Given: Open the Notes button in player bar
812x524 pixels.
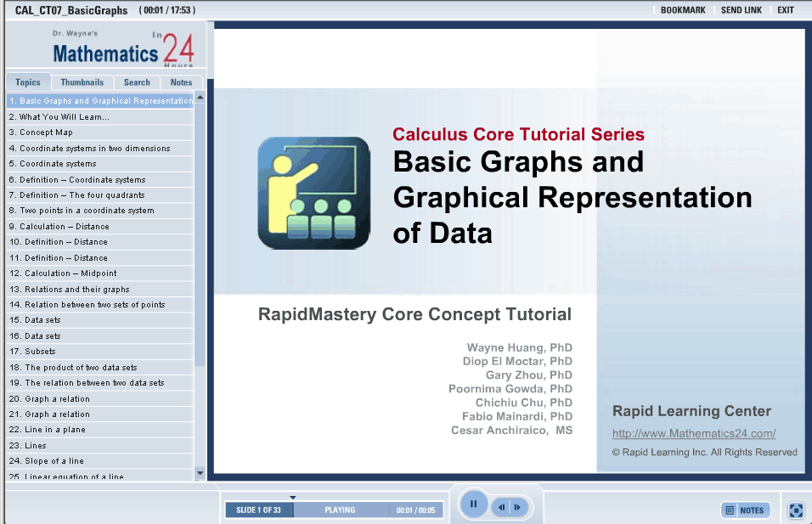Looking at the screenshot, I should [746, 510].
